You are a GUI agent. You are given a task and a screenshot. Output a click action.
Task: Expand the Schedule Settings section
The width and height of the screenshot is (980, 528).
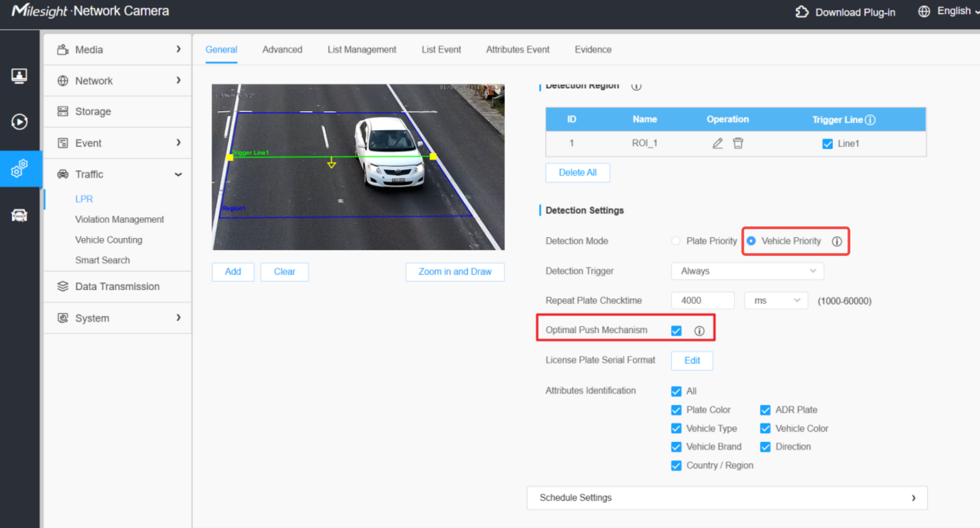pos(727,498)
